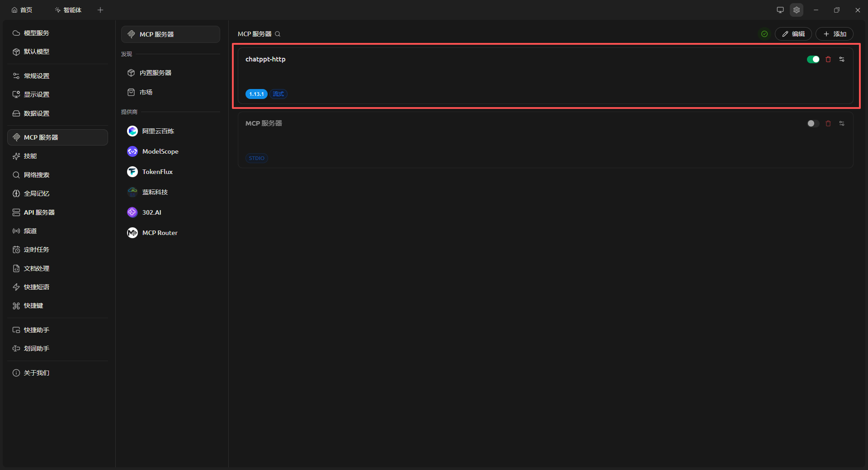Delete the second MCP 服务器 entry

(x=828, y=123)
